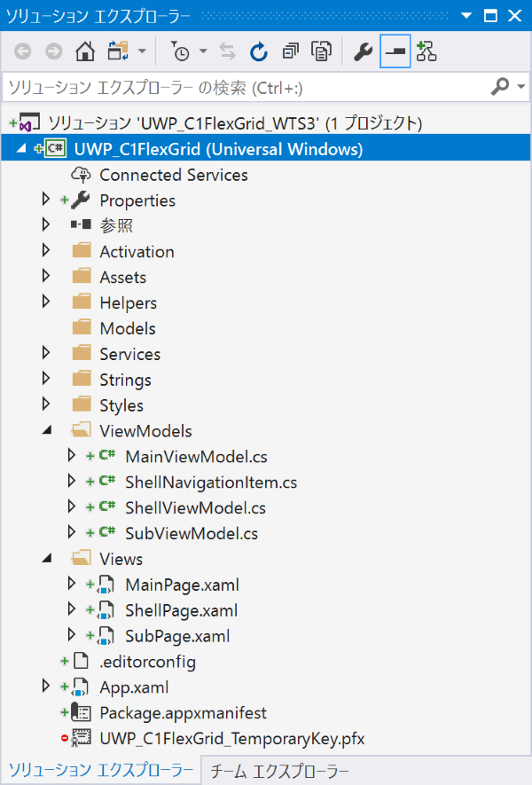
Task: Open Properties wrench icon in toolbar
Action: (363, 51)
